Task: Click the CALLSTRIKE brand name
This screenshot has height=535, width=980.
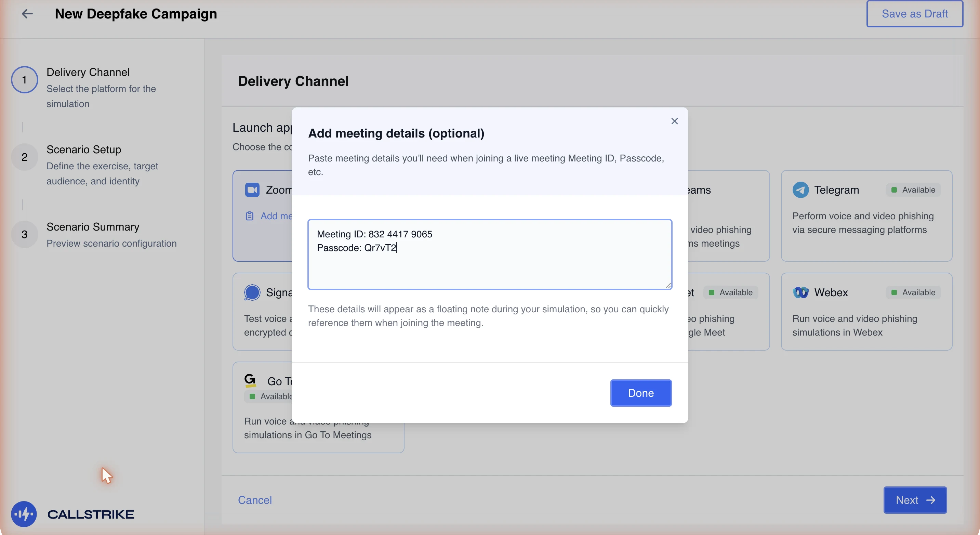Action: pos(91,514)
